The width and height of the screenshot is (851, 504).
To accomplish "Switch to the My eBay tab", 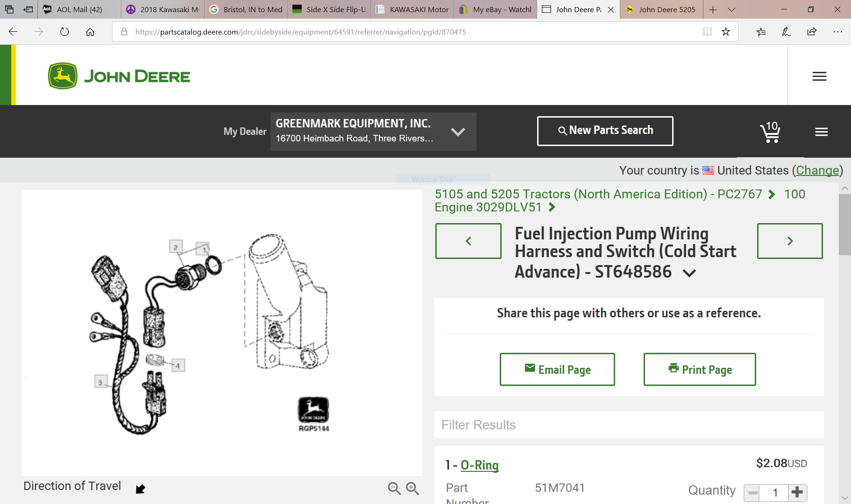I will tap(496, 9).
